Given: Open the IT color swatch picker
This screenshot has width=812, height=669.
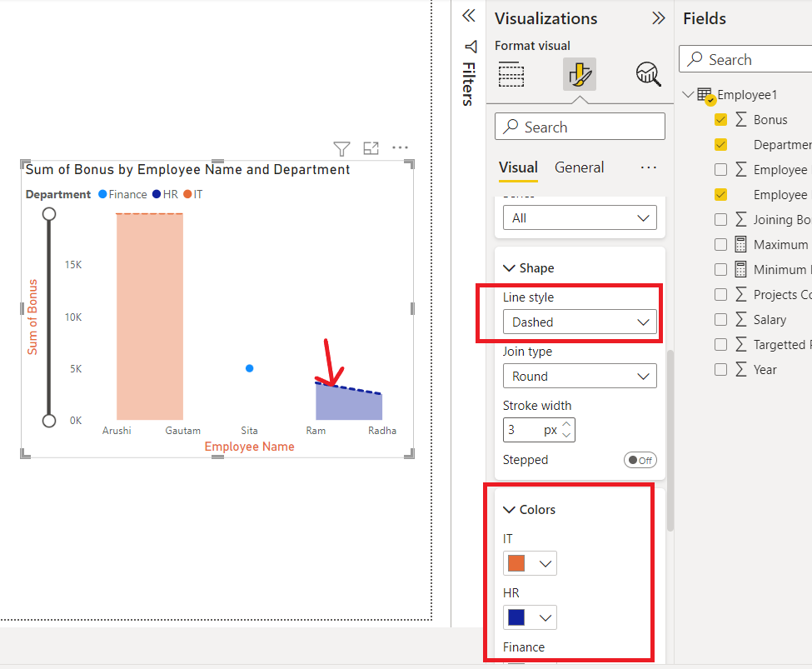Looking at the screenshot, I should point(530,563).
